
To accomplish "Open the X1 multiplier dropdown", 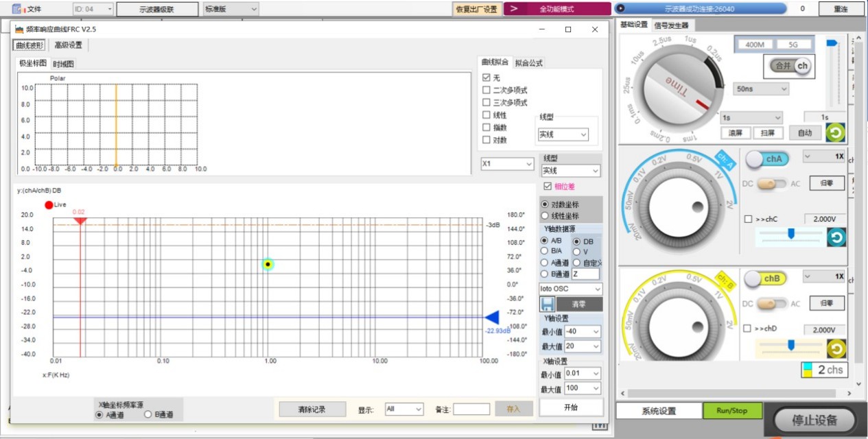I will 507,164.
